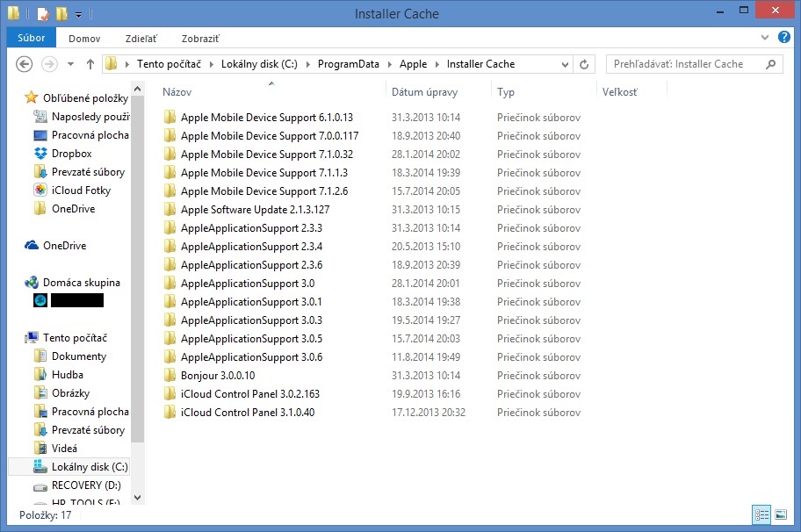Sort by the Dátum úpravy column header
This screenshot has width=801, height=532.
[x=424, y=92]
